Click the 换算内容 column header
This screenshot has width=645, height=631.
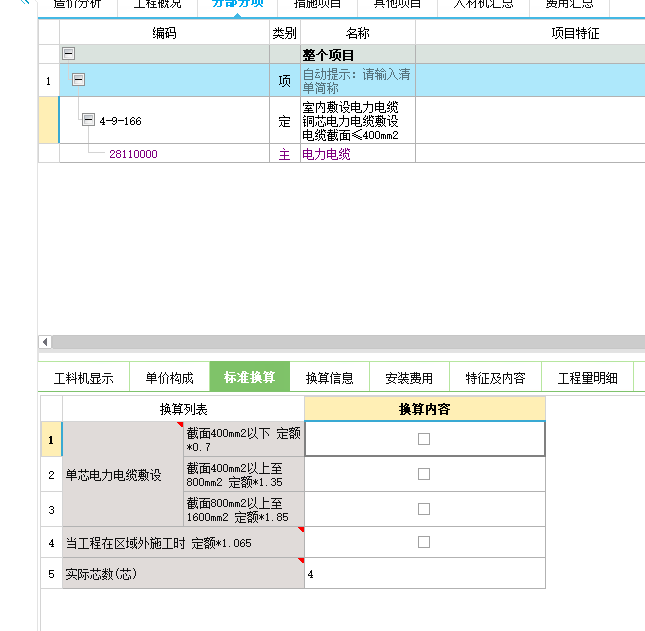point(425,409)
